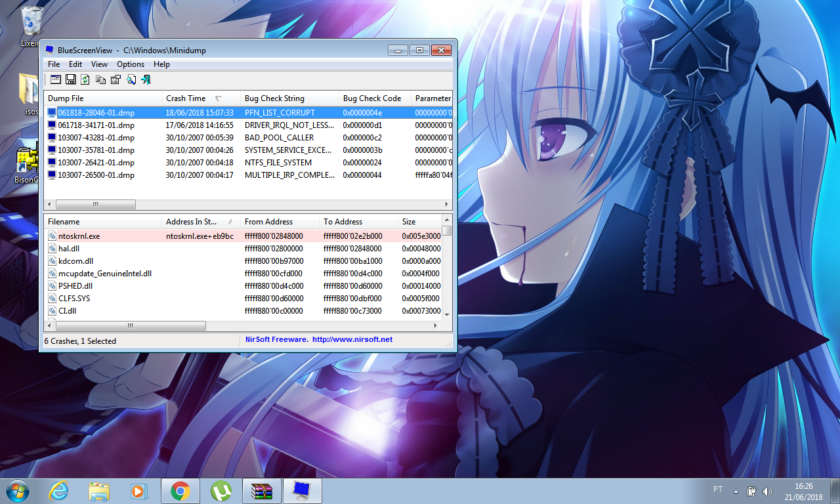The image size is (840, 504).
Task: Click the icon beside 103007-43281-01.dmp
Action: 52,138
